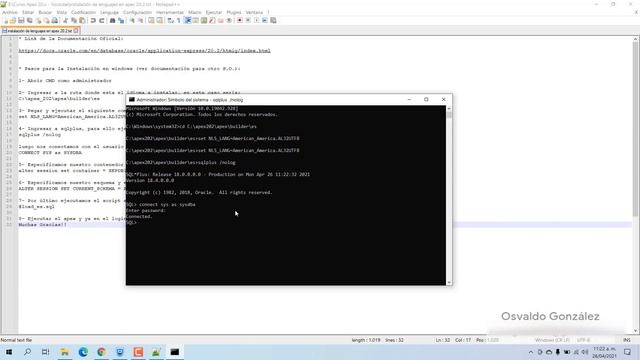Click Save Recorded Macro toolbar icon
Viewport: 640px width, 360px height.
tap(273, 20)
